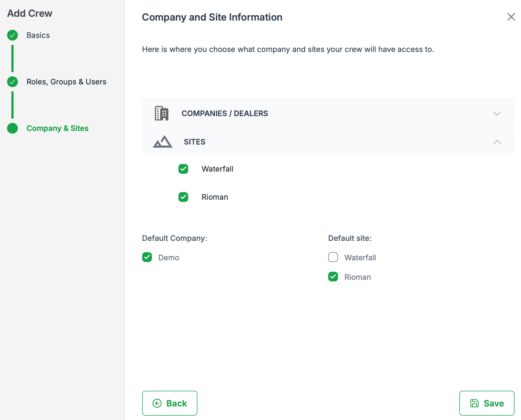Uncheck Rioman under the Sites list
The height and width of the screenshot is (420, 521).
tap(183, 197)
